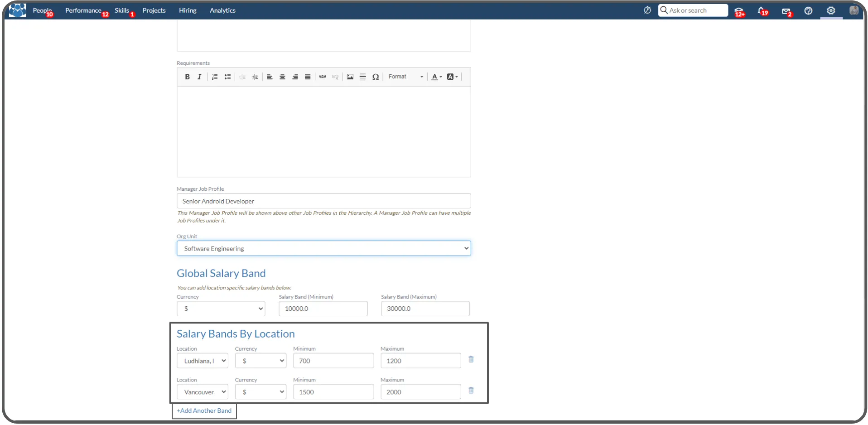868x425 pixels.
Task: Expand the Org Unit dropdown
Action: click(x=323, y=248)
